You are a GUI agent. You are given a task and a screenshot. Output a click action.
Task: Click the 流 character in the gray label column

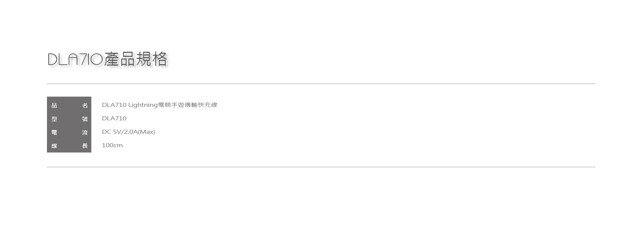[85, 132]
